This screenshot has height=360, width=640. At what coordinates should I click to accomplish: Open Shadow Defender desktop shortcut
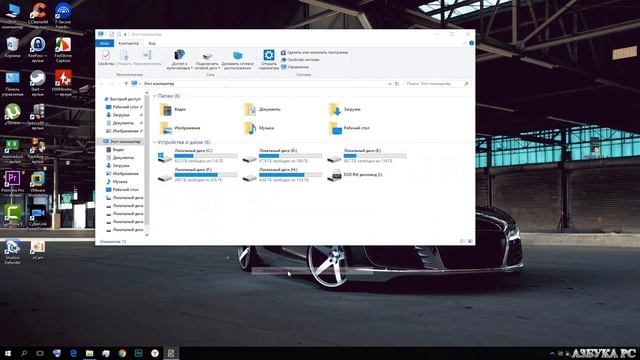12,252
